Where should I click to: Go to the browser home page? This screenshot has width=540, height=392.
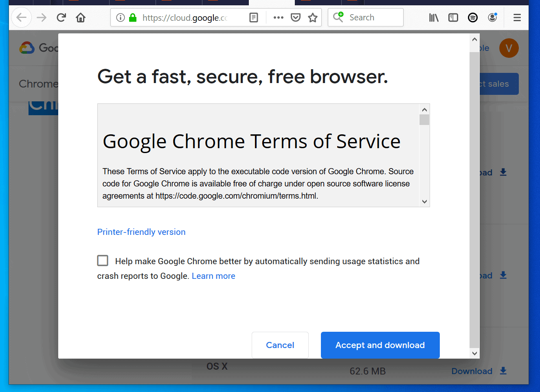click(x=80, y=17)
